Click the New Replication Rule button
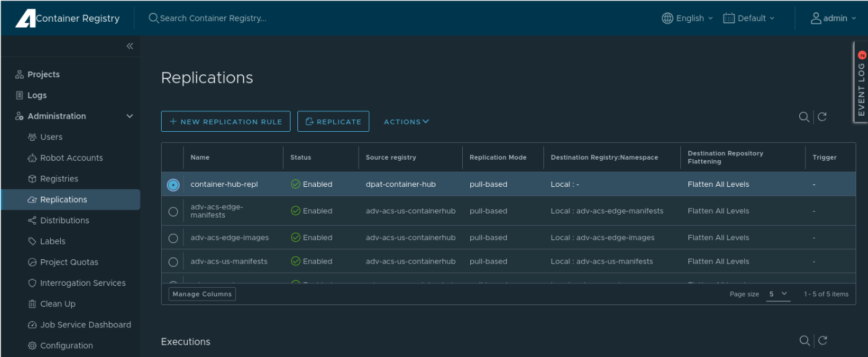Viewport: 868px width, 357px height. point(226,122)
